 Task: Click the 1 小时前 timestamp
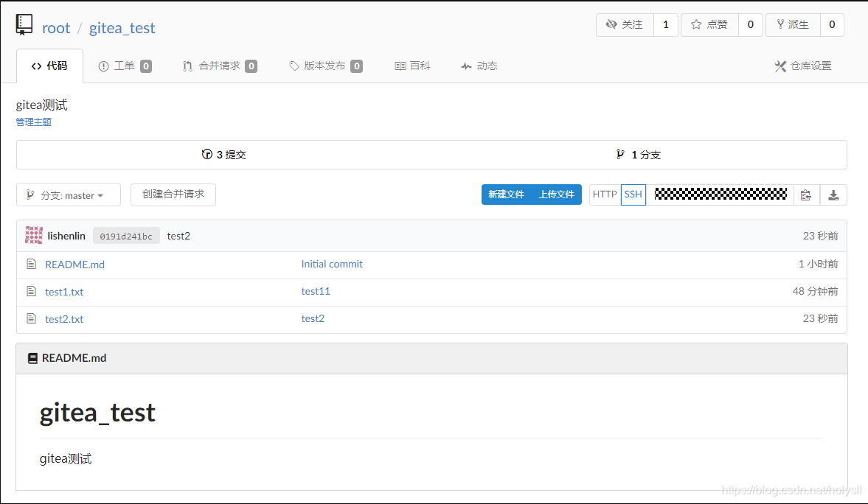[818, 264]
